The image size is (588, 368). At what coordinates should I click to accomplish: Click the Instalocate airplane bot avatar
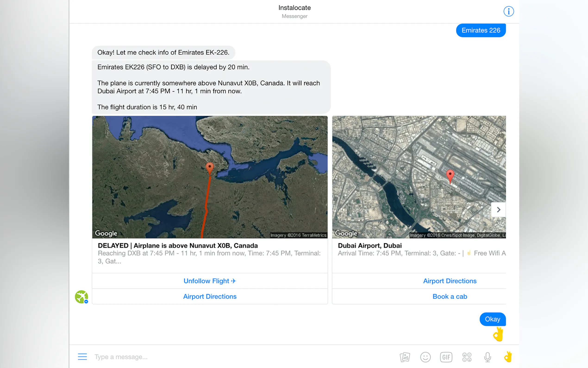point(81,297)
